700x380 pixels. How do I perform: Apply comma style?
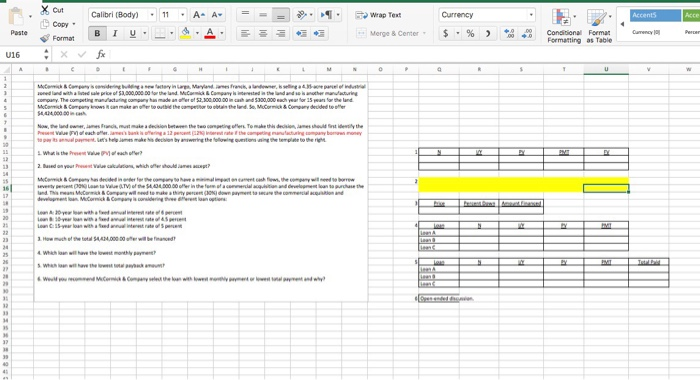488,33
